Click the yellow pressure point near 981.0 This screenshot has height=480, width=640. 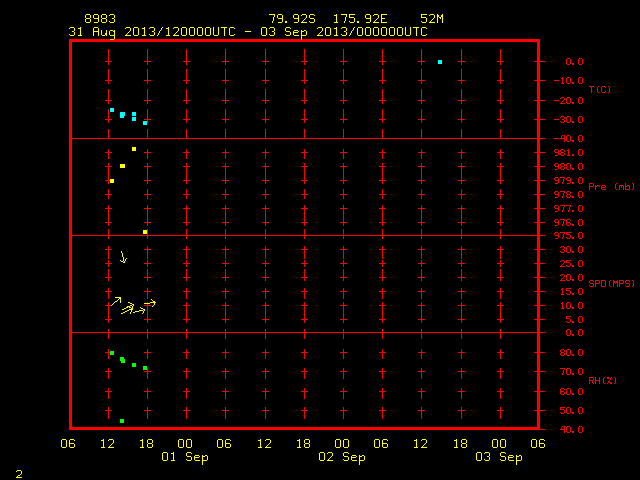pos(134,149)
